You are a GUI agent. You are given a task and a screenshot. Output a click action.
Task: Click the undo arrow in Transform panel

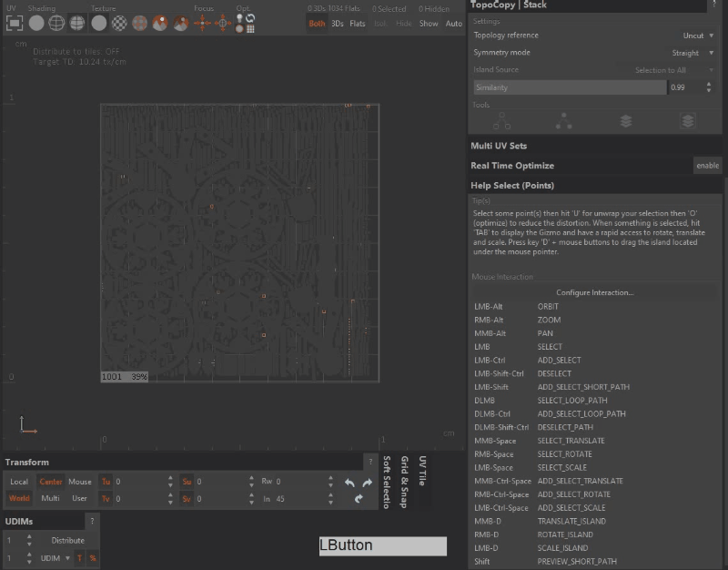tap(349, 483)
